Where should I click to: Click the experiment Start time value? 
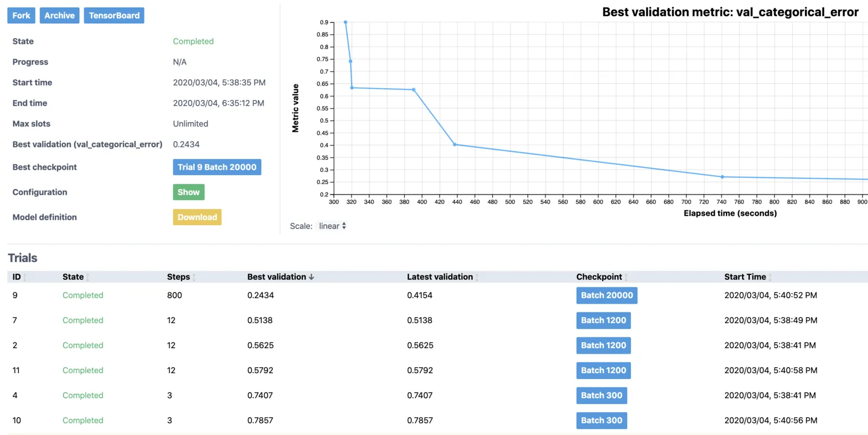coord(219,82)
